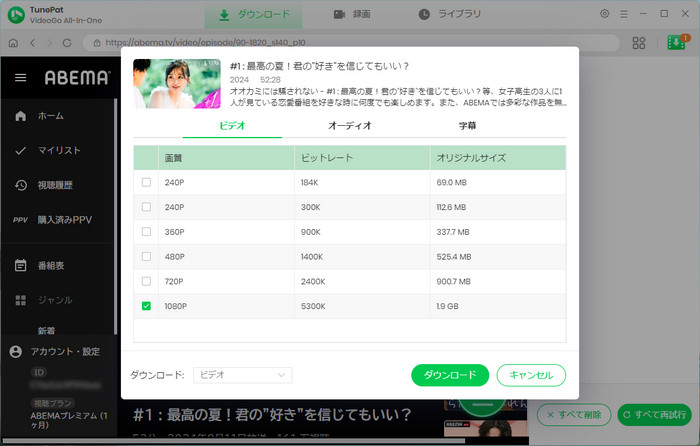The image size is (700, 446).
Task: Click the ABEMA sidebar vertical scrollbar
Action: coord(115,217)
